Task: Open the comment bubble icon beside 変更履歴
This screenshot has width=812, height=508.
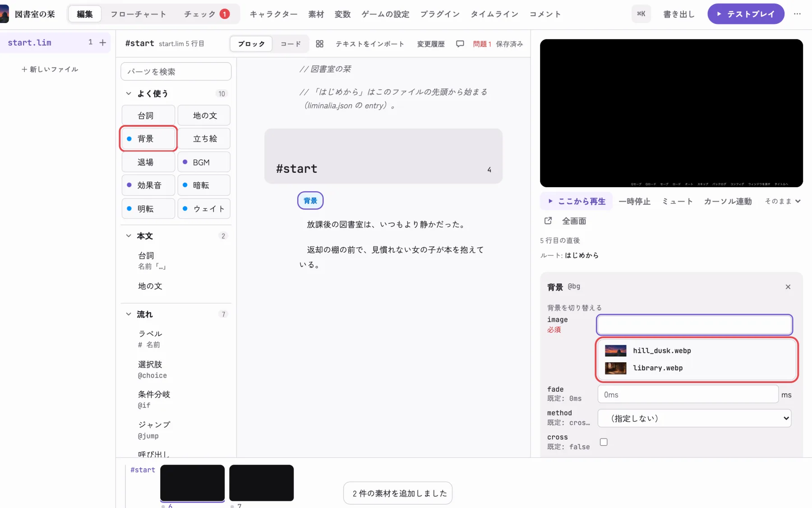Action: (x=460, y=44)
